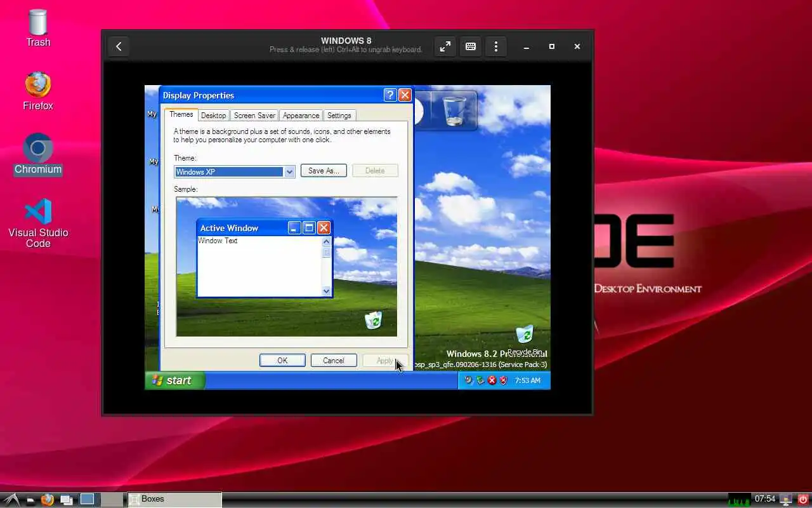Switch to the Screen Saver tab
The width and height of the screenshot is (812, 508).
point(254,116)
